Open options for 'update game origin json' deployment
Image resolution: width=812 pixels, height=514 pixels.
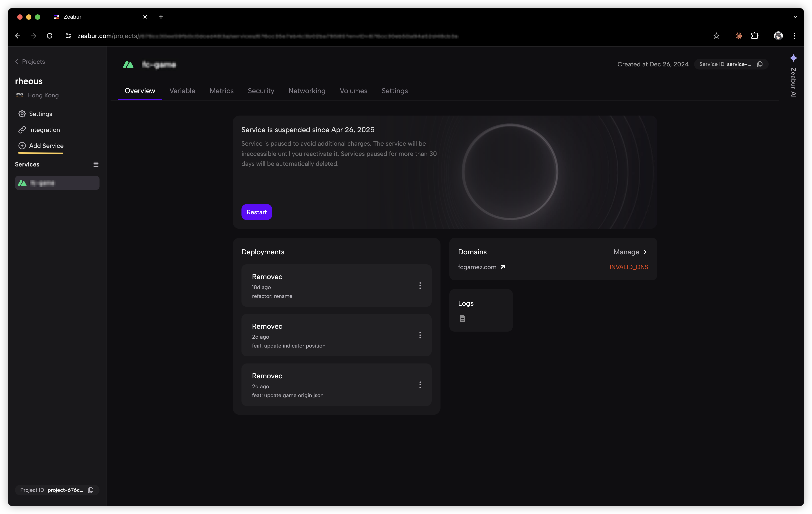point(420,385)
